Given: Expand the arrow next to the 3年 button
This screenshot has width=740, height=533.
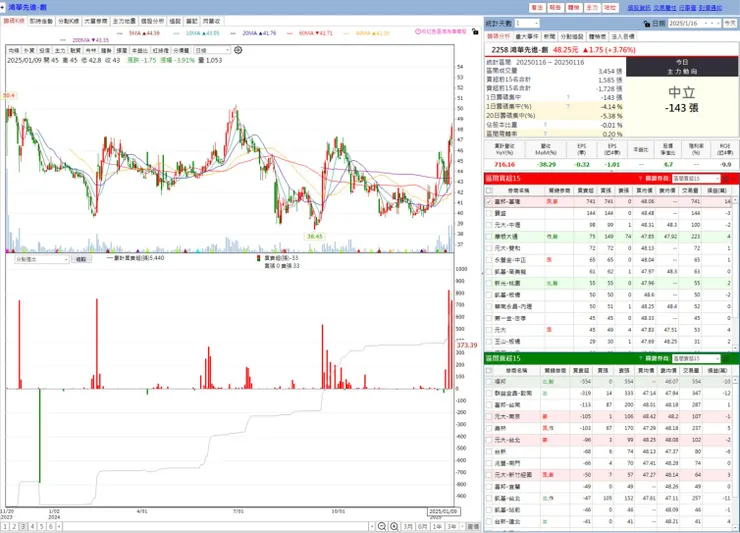Looking at the screenshot, I should pos(462,526).
